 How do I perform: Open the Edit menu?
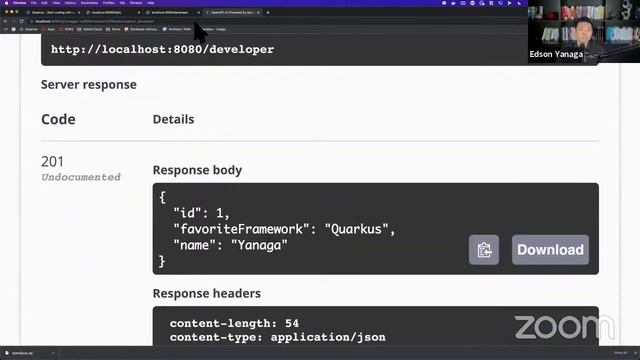44,3
